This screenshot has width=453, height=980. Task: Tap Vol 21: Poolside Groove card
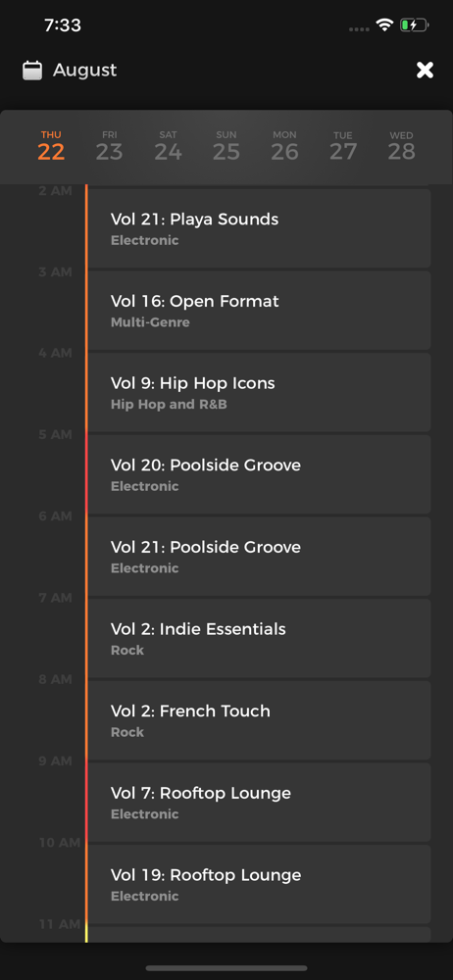[259, 557]
